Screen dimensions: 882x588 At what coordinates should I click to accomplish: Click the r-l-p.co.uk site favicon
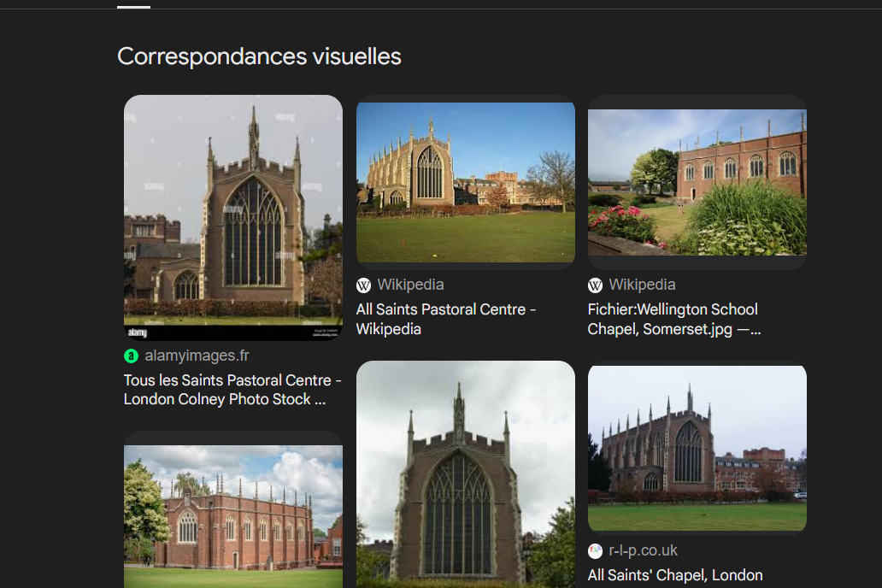[596, 551]
